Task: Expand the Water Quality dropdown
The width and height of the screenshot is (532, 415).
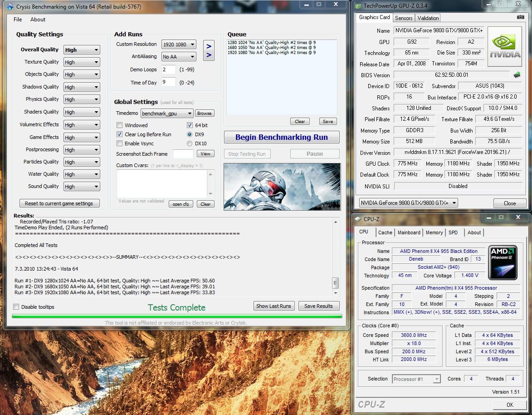Action: click(x=82, y=174)
